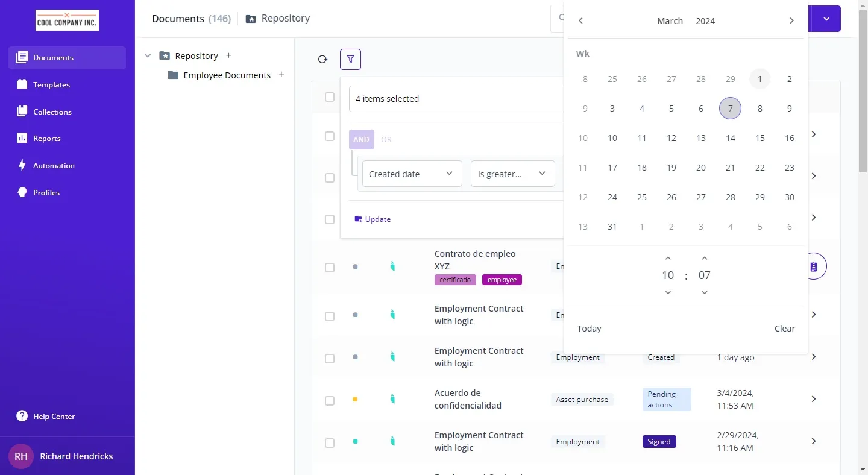This screenshot has width=868, height=475.
Task: Click Clear in the date picker
Action: (x=784, y=329)
